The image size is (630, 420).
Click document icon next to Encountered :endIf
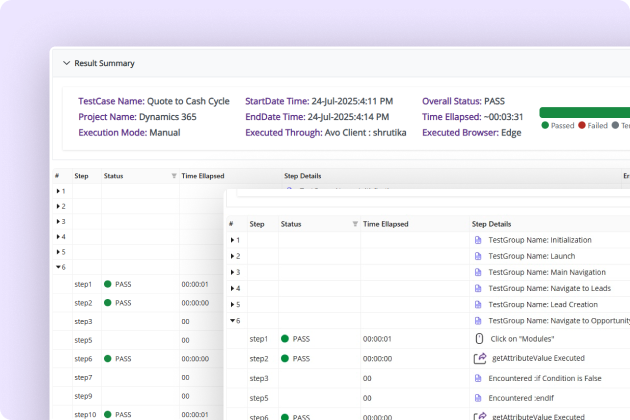477,398
